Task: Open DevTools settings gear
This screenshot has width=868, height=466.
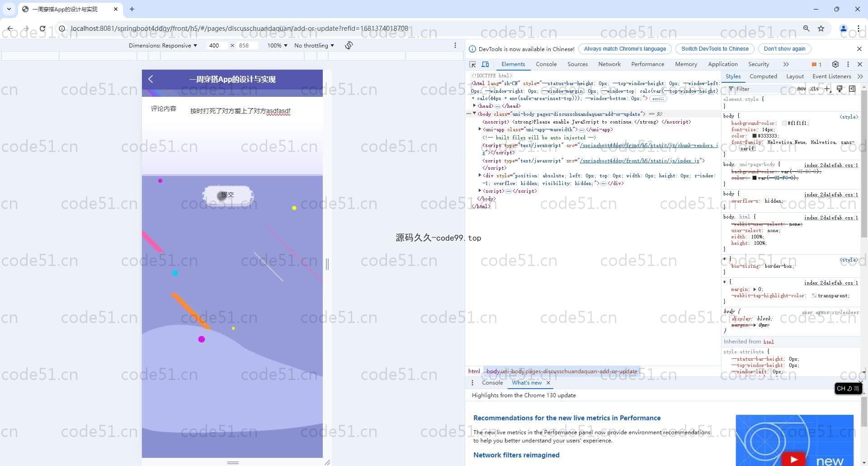Action: tap(835, 64)
